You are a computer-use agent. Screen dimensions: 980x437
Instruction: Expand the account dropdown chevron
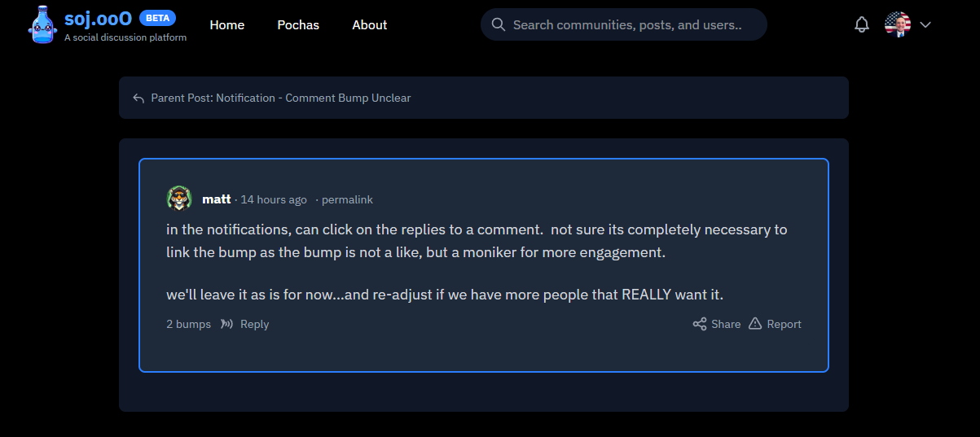coord(925,25)
